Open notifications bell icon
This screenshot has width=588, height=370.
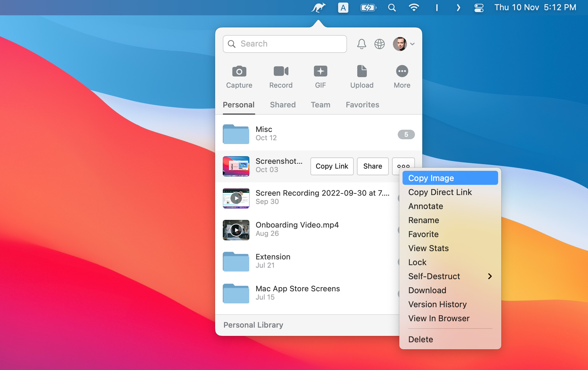click(x=361, y=44)
